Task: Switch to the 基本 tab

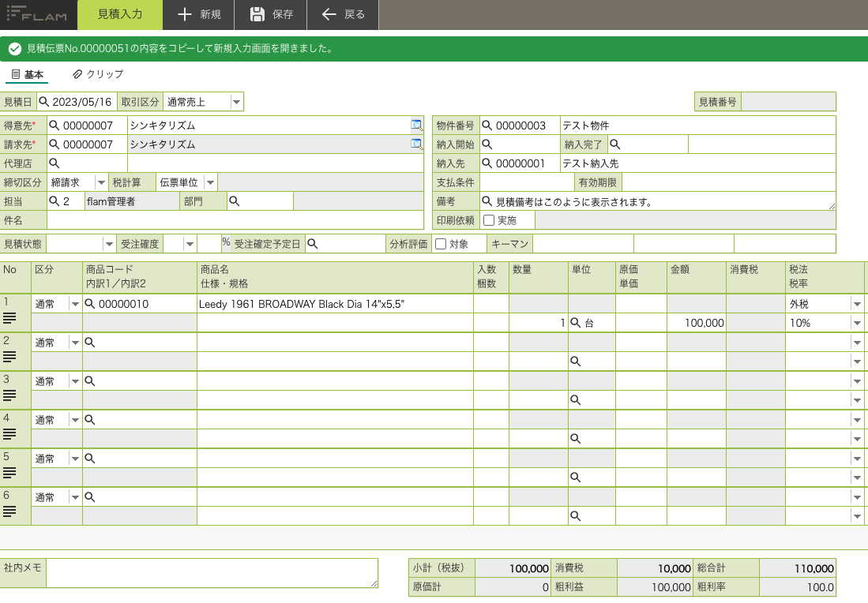Action: click(27, 74)
